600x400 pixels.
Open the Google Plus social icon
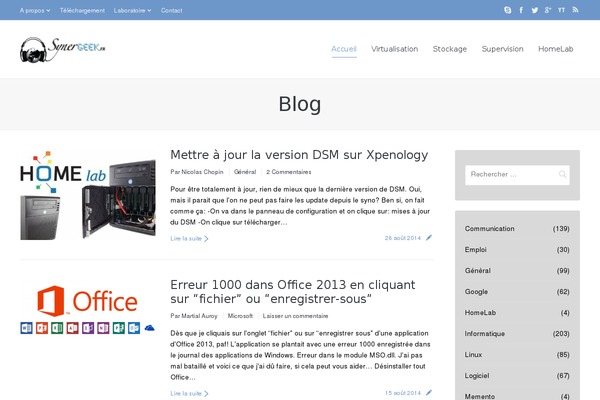point(548,10)
